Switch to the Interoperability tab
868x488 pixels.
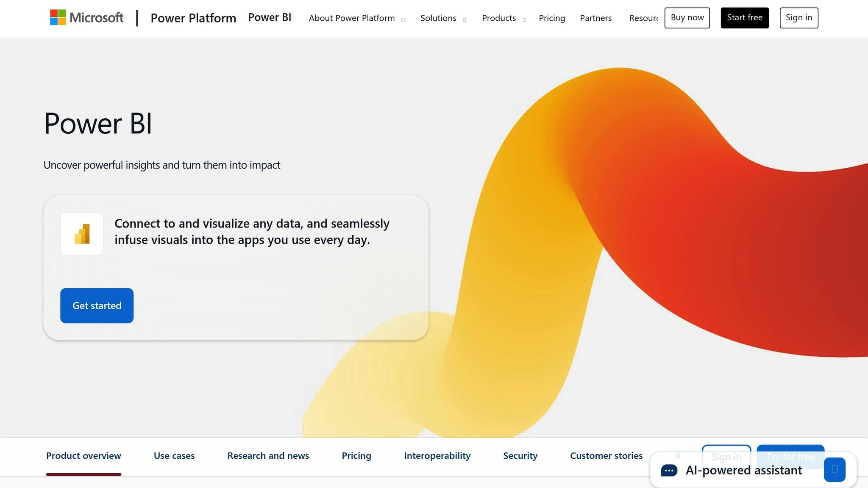tap(437, 455)
